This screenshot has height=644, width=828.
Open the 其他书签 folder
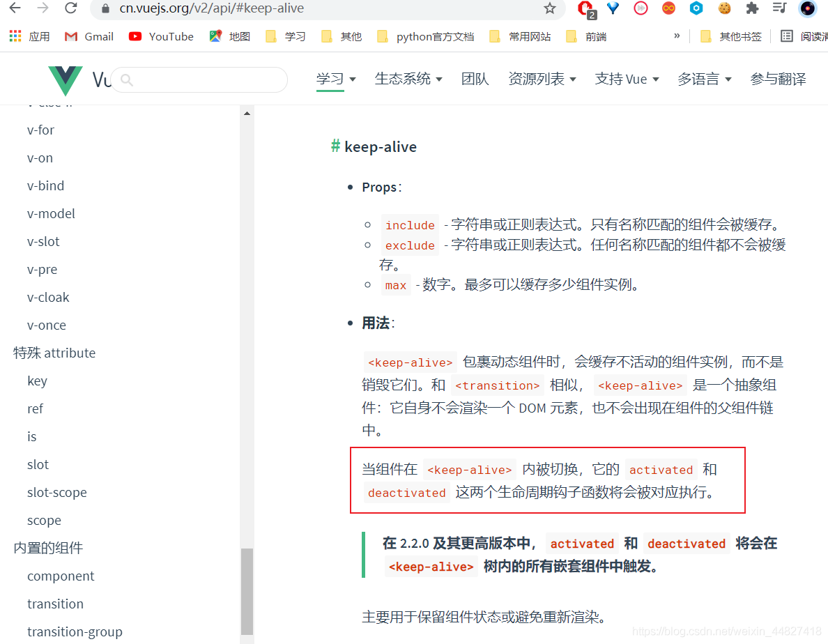[731, 36]
